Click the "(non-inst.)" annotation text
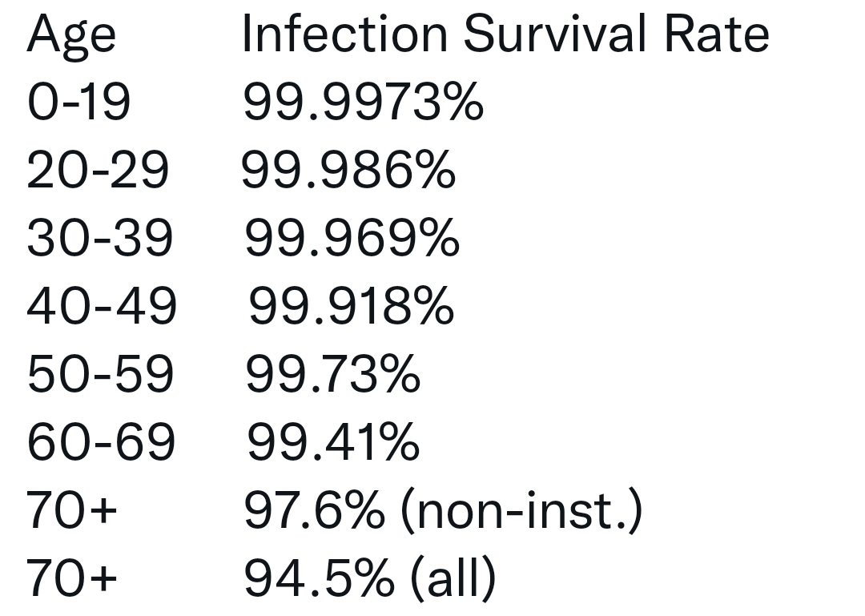The width and height of the screenshot is (865, 616). coord(520,511)
